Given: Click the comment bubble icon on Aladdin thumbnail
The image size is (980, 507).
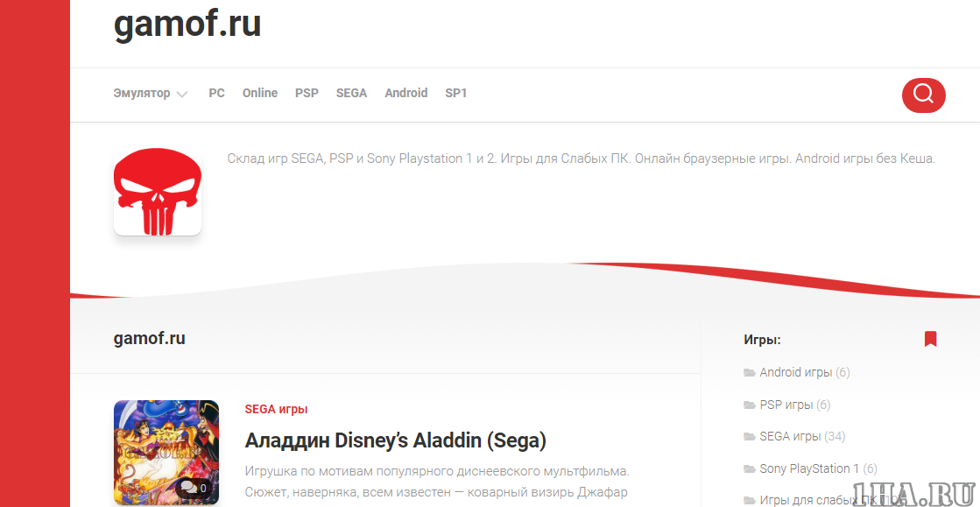Looking at the screenshot, I should pos(187,487).
